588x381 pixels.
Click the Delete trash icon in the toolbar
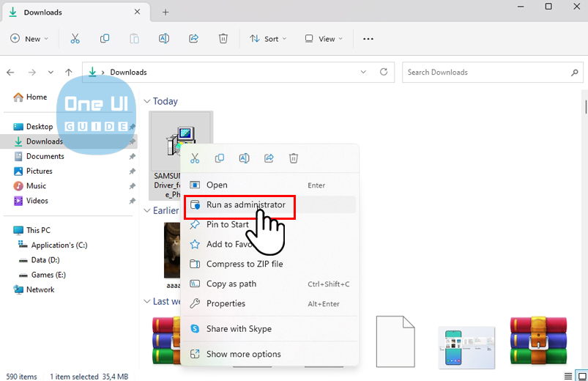pos(223,39)
